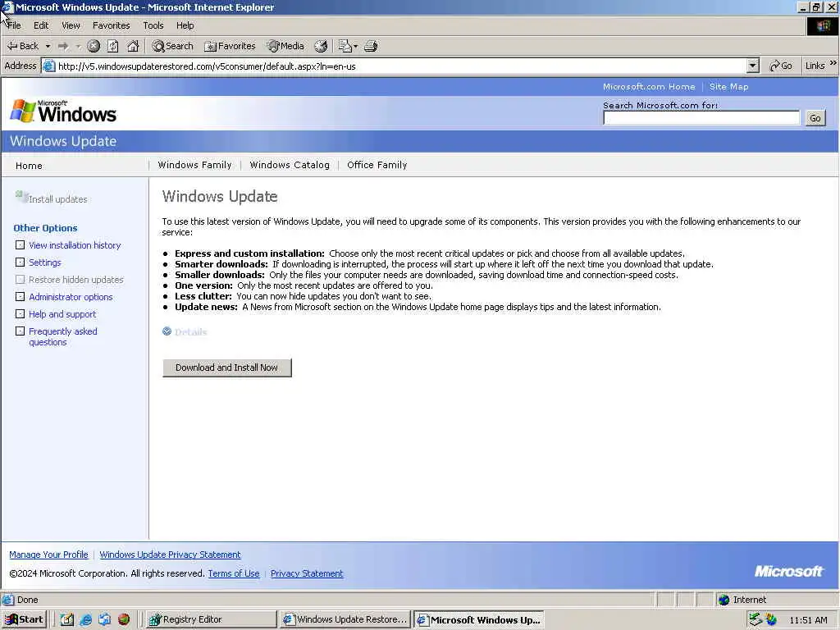The width and height of the screenshot is (840, 630).
Task: Click the Windows flag throbber icon
Action: 822,25
